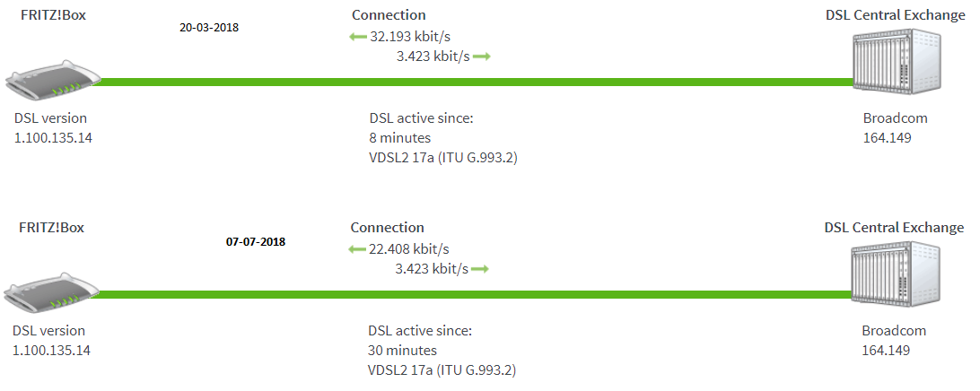Click the 07-07-2018 date label
The image size is (980, 391).
256,242
